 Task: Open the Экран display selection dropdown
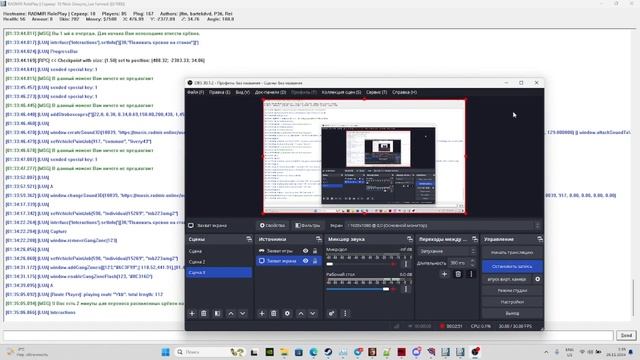pyautogui.click(x=443, y=225)
